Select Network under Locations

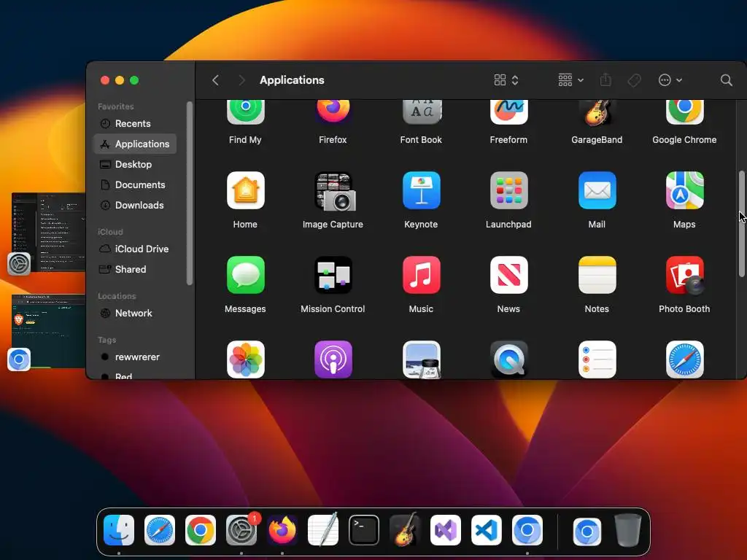click(x=135, y=314)
